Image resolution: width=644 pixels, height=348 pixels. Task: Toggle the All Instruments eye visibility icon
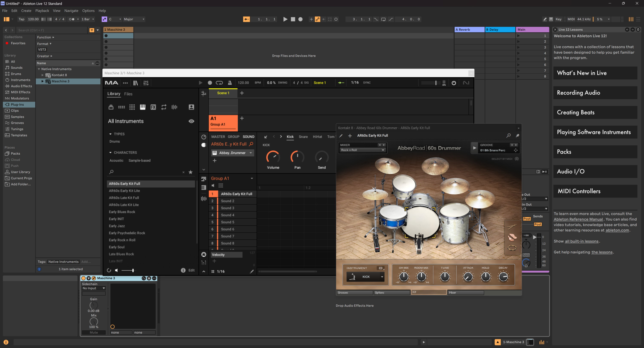[191, 121]
